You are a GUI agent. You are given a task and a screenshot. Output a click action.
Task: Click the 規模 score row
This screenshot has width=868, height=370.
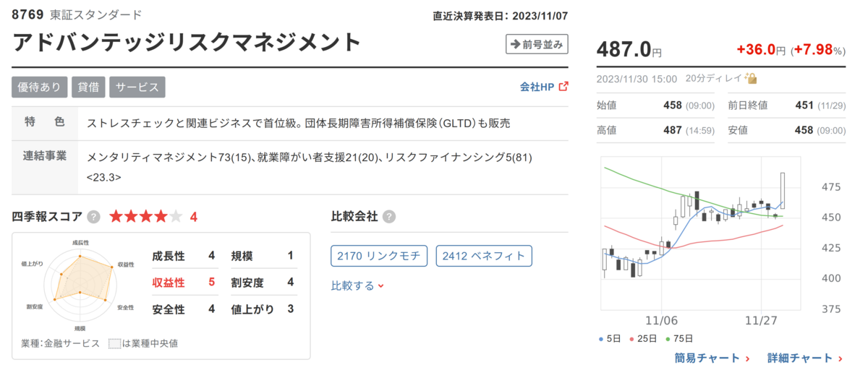pyautogui.click(x=263, y=255)
